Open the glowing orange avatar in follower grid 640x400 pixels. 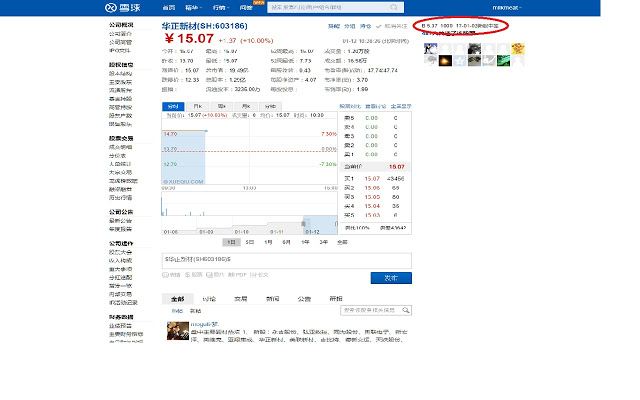[x=445, y=61]
